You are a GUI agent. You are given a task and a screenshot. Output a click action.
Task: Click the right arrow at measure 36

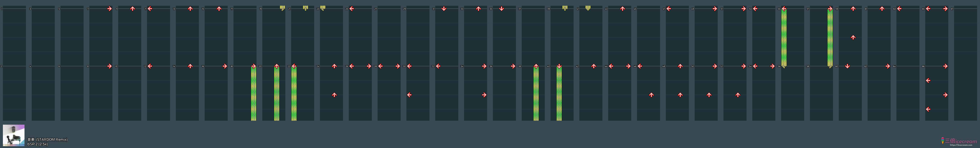[513, 66]
